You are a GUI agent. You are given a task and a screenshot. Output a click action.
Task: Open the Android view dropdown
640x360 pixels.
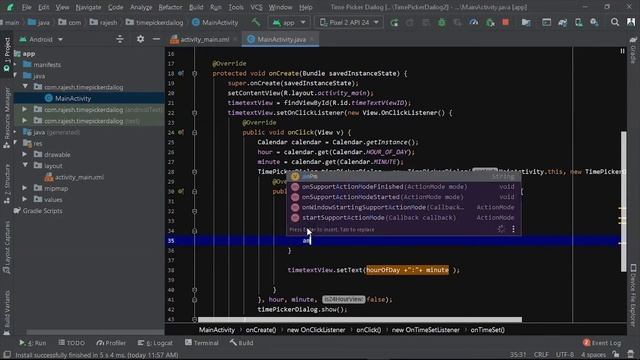41,39
